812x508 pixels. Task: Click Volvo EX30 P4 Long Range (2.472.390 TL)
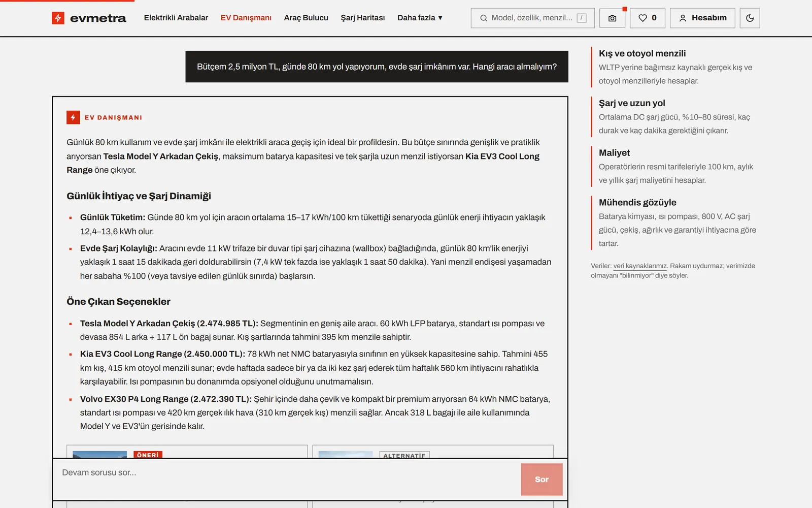point(166,399)
